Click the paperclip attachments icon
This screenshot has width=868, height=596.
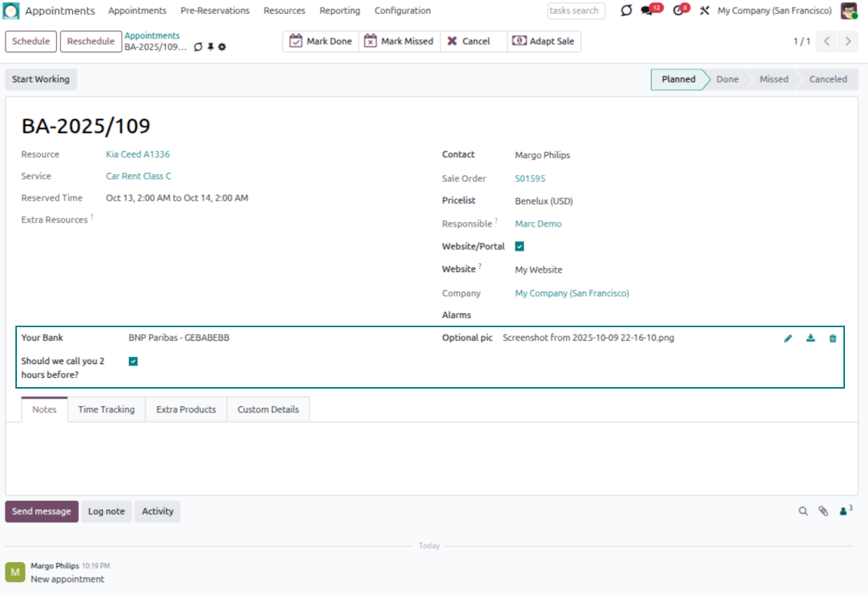(x=823, y=512)
